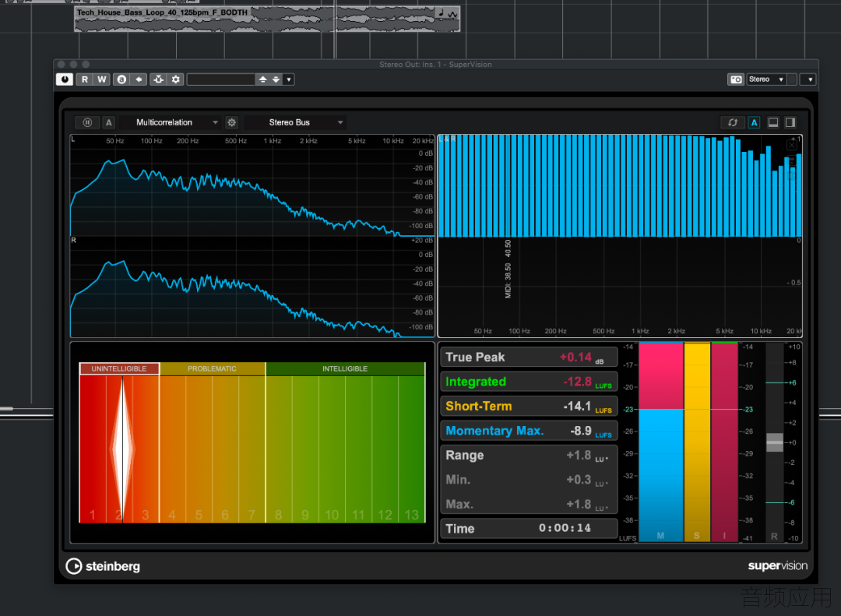Enable Write automation (W) button

pos(101,79)
